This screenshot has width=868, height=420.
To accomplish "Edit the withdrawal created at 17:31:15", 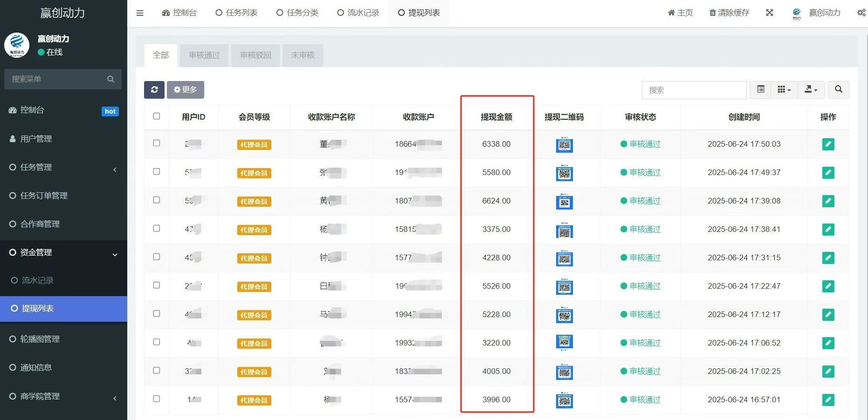I will pos(828,258).
